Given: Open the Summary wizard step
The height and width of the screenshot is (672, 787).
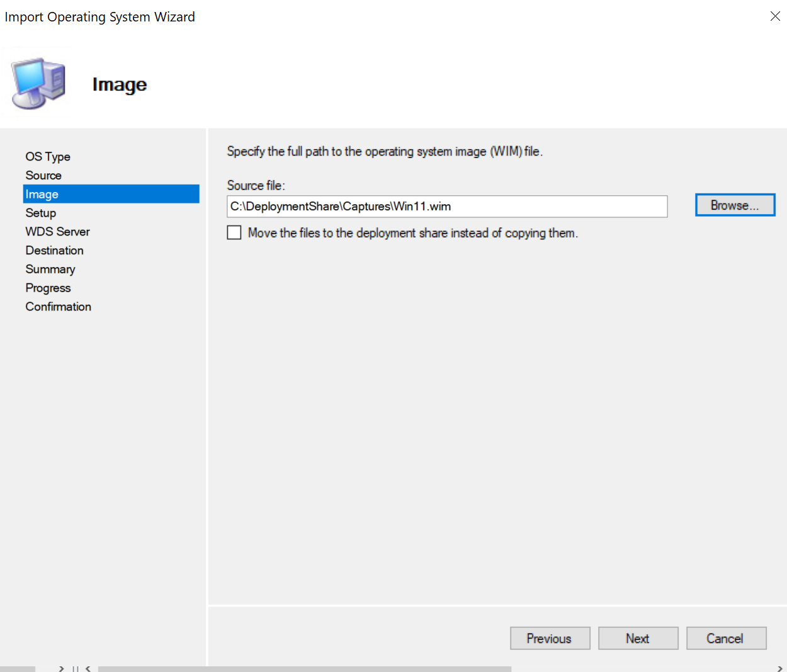Looking at the screenshot, I should [x=50, y=269].
